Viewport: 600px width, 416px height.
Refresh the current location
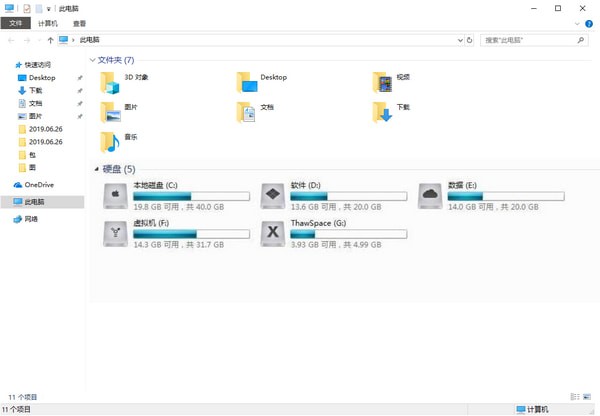pos(470,40)
